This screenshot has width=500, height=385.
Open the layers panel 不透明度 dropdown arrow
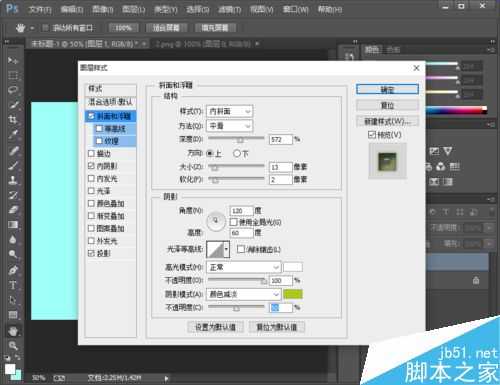[489, 228]
